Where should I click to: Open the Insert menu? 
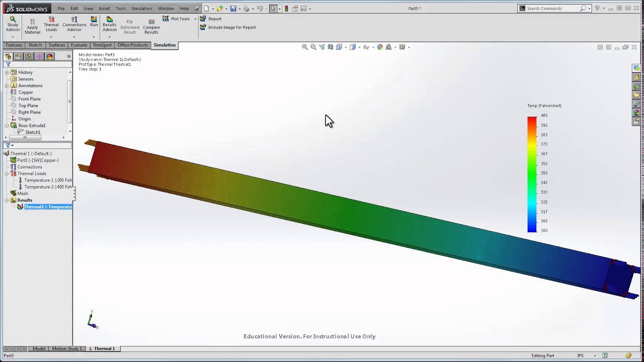coord(104,9)
